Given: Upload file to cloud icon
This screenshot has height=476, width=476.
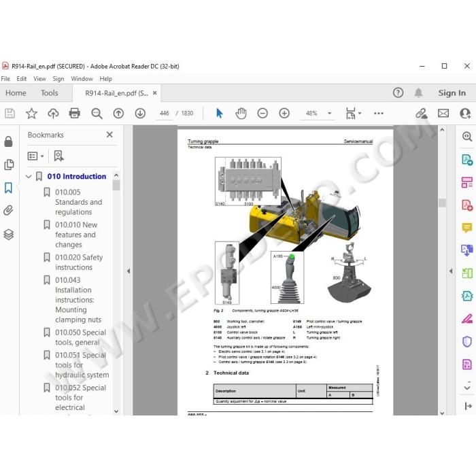Looking at the screenshot, I should click(x=53, y=114).
